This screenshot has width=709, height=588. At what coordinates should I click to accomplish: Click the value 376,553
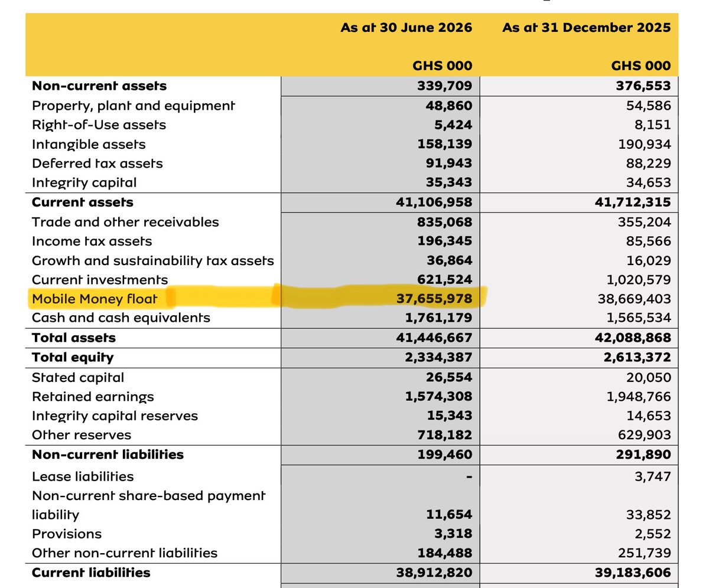click(643, 86)
